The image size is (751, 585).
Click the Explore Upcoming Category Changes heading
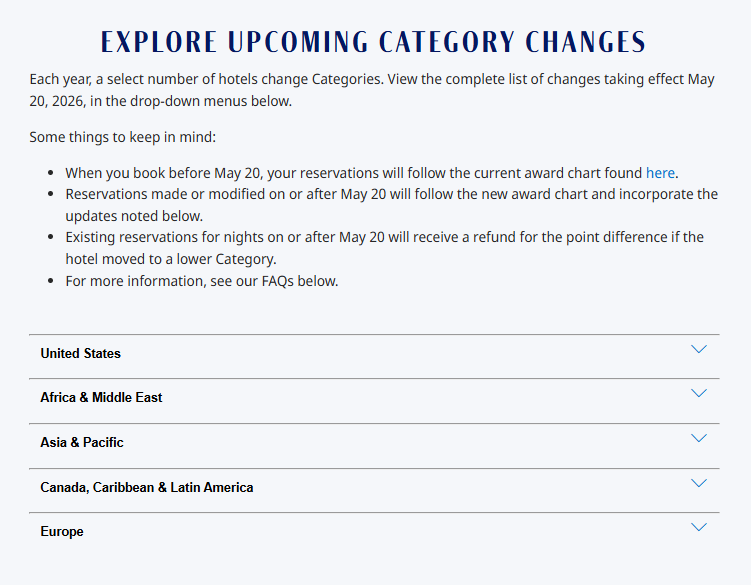coord(374,42)
